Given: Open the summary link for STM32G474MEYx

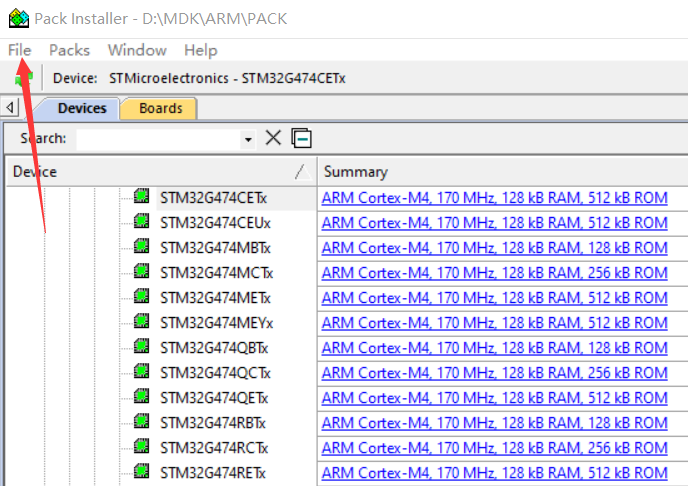Looking at the screenshot, I should click(x=494, y=323).
